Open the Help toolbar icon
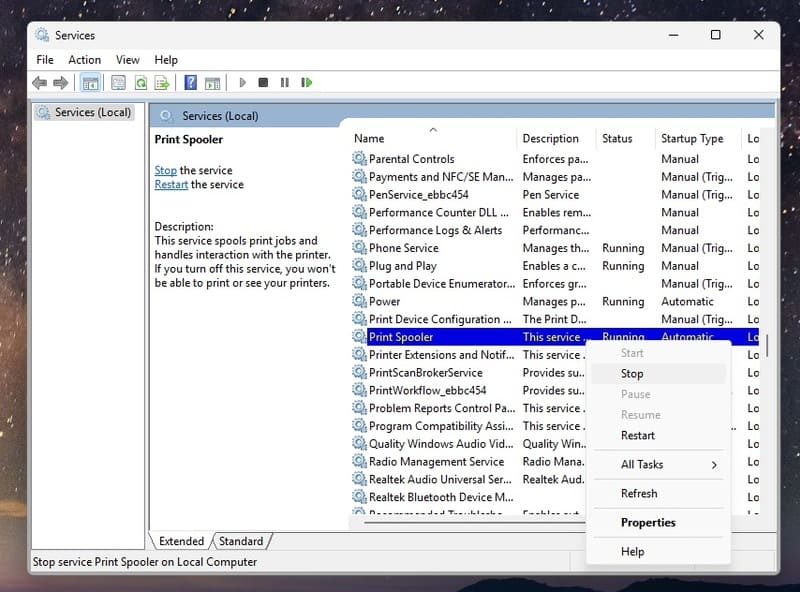This screenshot has height=592, width=800. pyautogui.click(x=190, y=83)
